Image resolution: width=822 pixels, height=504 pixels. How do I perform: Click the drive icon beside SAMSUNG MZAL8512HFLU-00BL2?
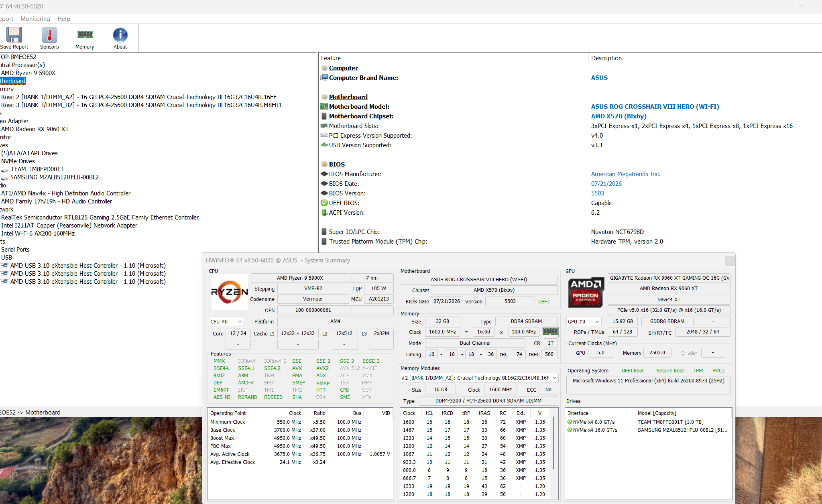click(x=5, y=178)
